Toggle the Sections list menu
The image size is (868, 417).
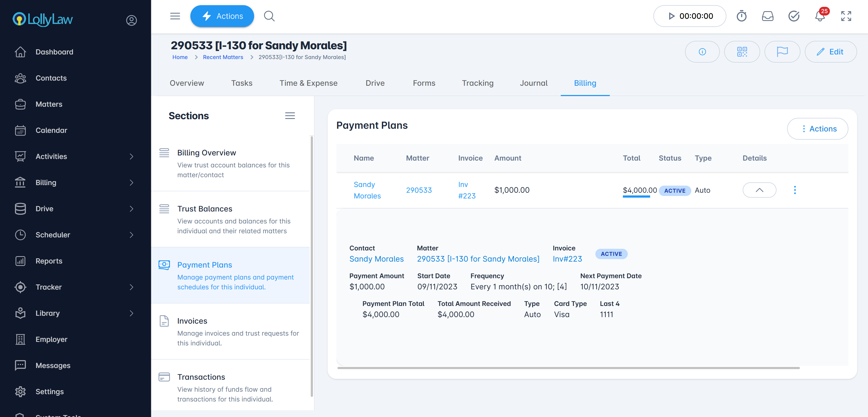pyautogui.click(x=290, y=115)
